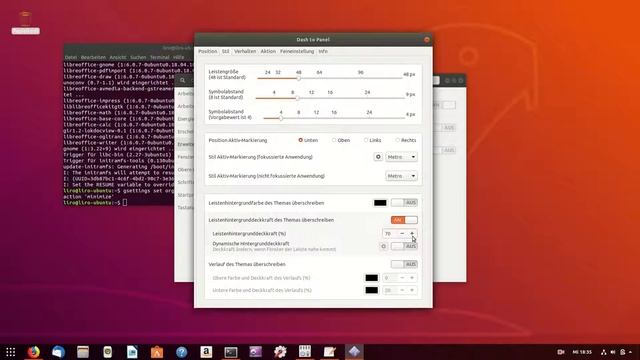Switch to the Stil tab
Screen dimensions: 640x360
(225, 51)
